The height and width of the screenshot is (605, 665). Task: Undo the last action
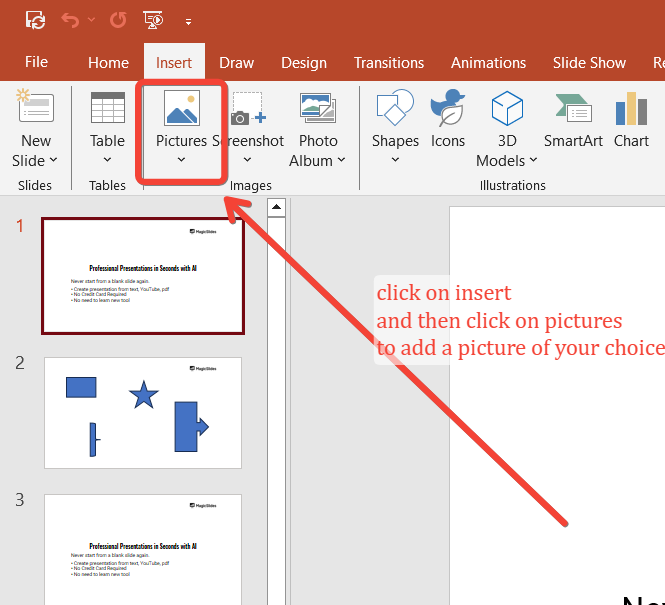coord(70,19)
